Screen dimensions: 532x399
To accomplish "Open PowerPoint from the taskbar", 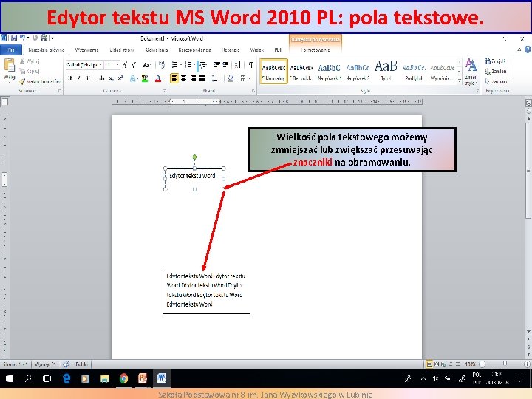I will (x=143, y=378).
